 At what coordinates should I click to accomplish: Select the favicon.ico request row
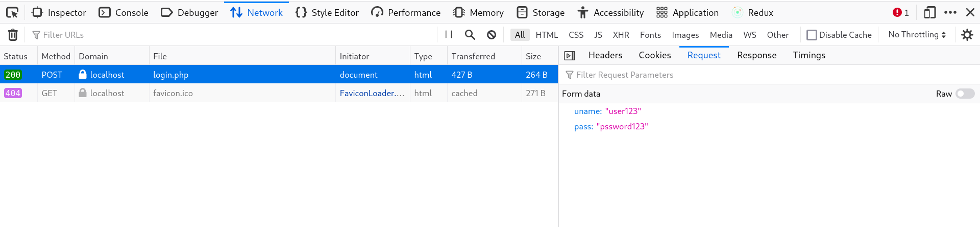tap(173, 93)
